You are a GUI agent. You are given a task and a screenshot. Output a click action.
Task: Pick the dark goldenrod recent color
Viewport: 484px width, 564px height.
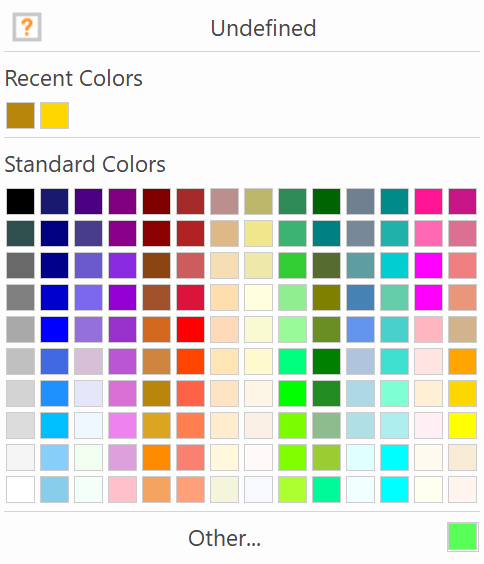pyautogui.click(x=20, y=115)
